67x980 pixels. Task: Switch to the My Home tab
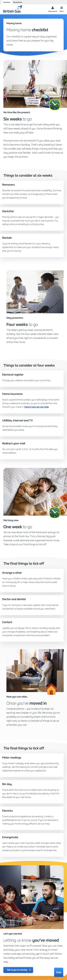[x=7, y=2]
